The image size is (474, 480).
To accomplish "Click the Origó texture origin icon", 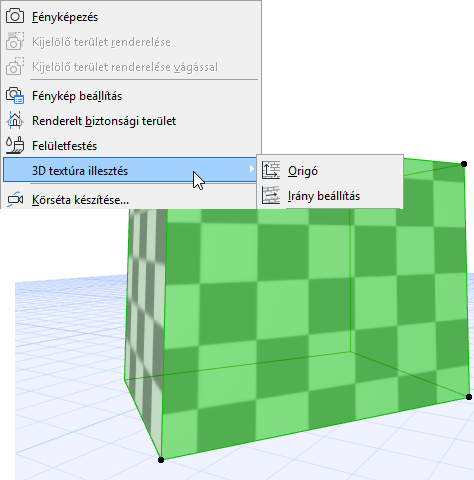I will pos(271,171).
